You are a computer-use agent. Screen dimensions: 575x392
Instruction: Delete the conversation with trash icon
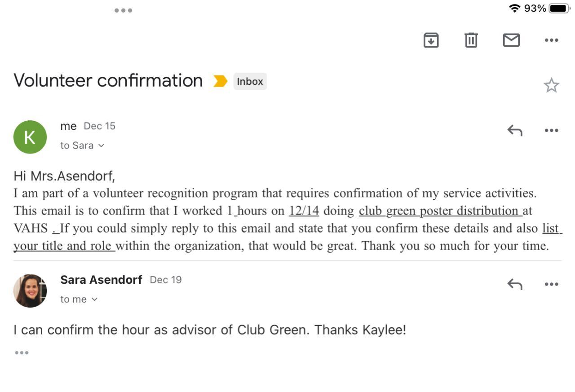pyautogui.click(x=471, y=40)
